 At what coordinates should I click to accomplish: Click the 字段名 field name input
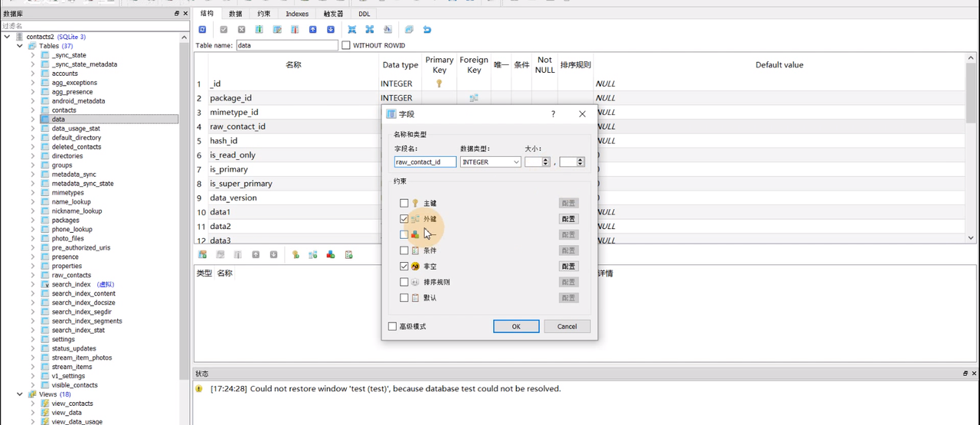[425, 162]
